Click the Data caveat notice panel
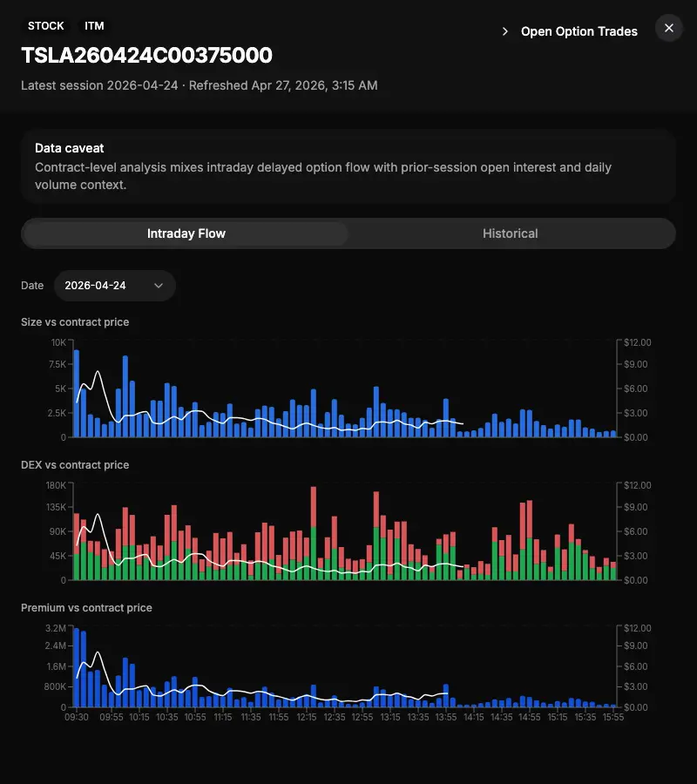Viewport: 697px width, 784px height. click(348, 166)
